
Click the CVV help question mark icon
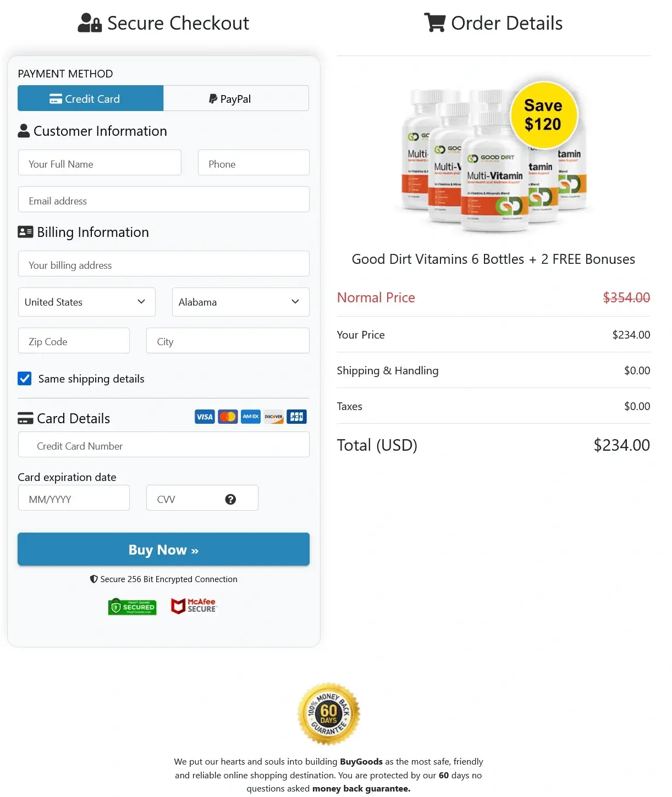tap(231, 499)
